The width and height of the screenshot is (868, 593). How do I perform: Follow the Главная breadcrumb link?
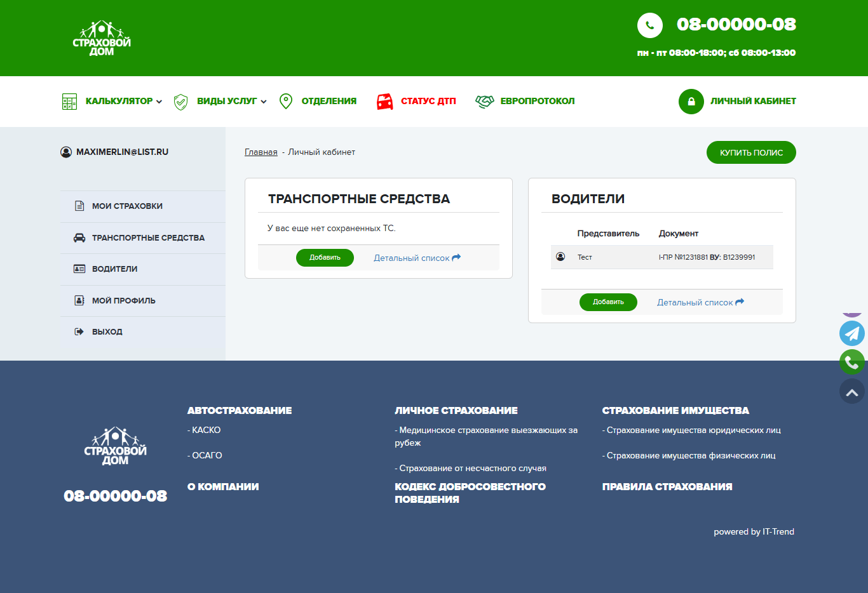261,152
